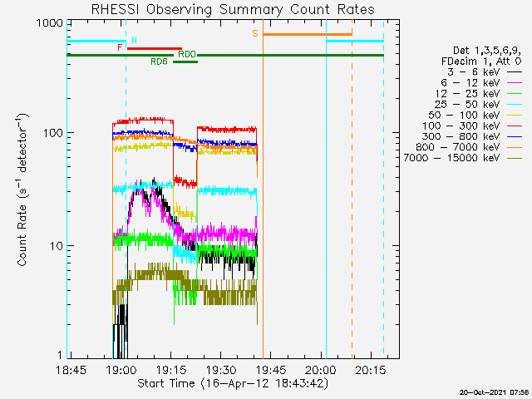Viewport: 532px width, 399px height.
Task: Click the magenta line swatch for 6 - 12 keV
Action: pyautogui.click(x=515, y=83)
